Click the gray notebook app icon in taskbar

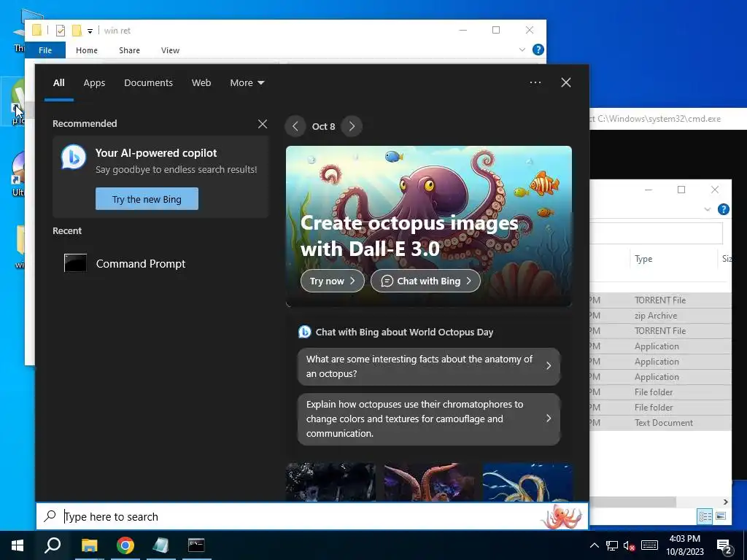160,545
